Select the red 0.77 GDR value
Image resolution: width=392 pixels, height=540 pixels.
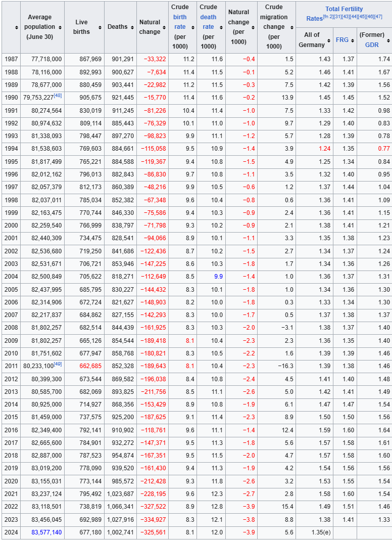[x=384, y=149]
